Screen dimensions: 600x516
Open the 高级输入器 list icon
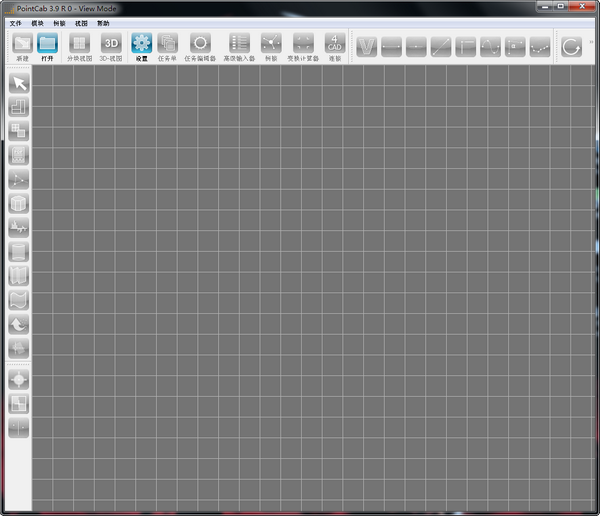coord(239,43)
